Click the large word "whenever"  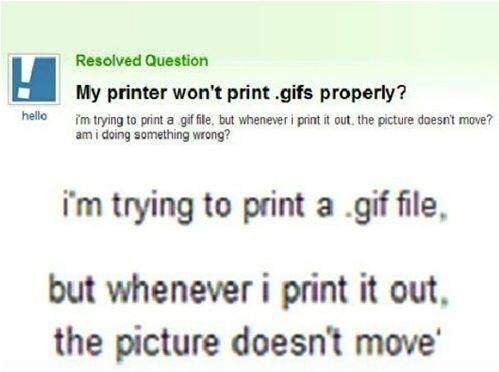pos(180,289)
